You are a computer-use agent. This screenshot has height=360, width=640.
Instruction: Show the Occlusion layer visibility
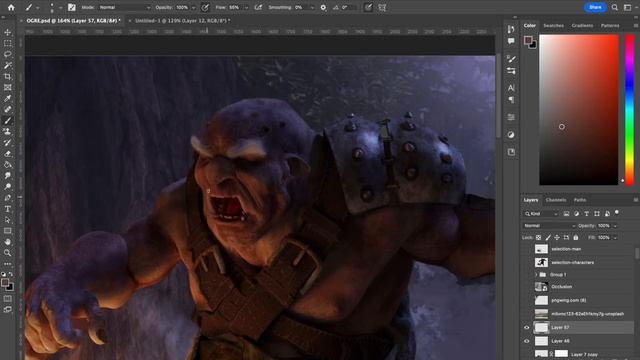pos(527,287)
